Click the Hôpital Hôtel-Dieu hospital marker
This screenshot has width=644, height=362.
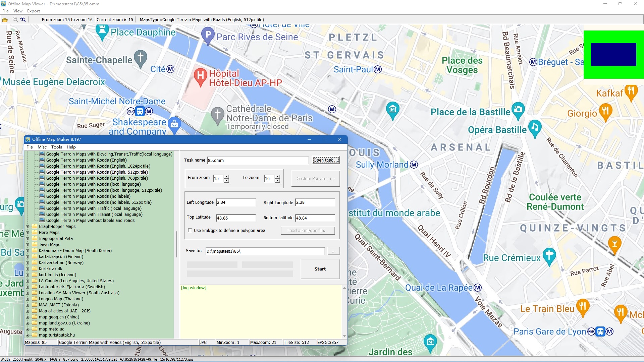tap(200, 77)
